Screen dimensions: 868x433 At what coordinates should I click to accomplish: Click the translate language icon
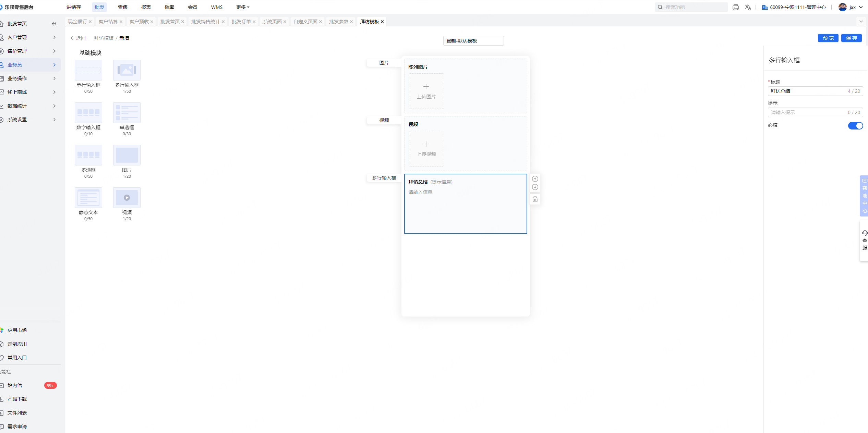coord(748,7)
